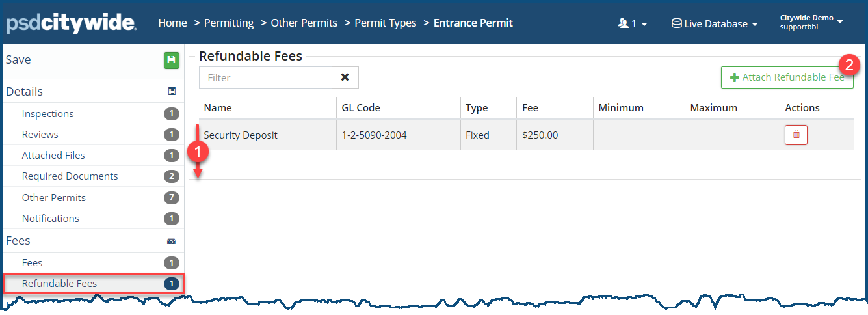
Task: Open the Notifications sidebar item
Action: [x=51, y=219]
